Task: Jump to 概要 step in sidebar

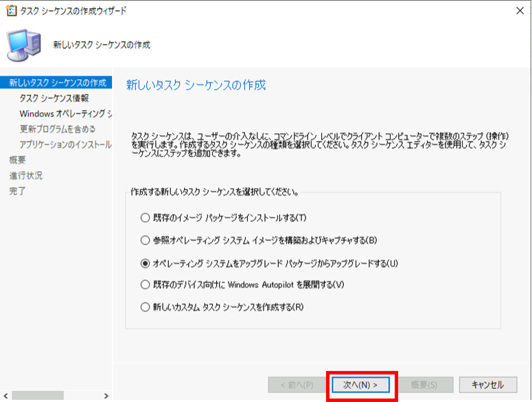Action: tap(17, 160)
